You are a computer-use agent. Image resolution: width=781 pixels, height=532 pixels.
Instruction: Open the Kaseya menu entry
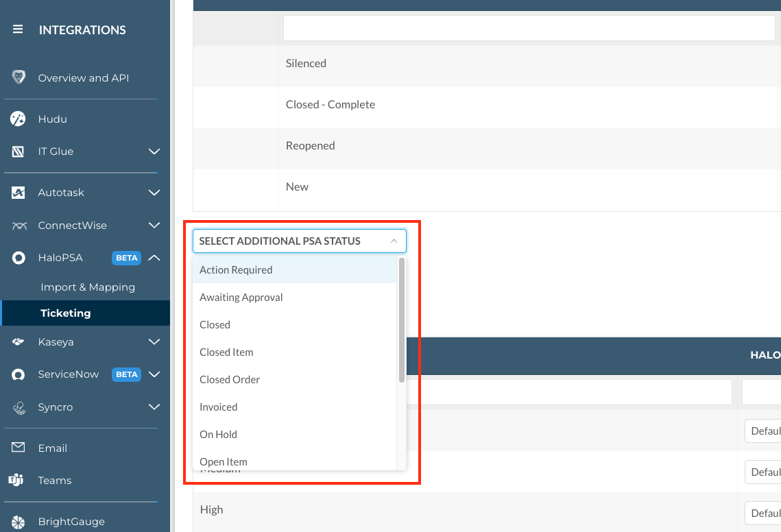[x=56, y=341]
